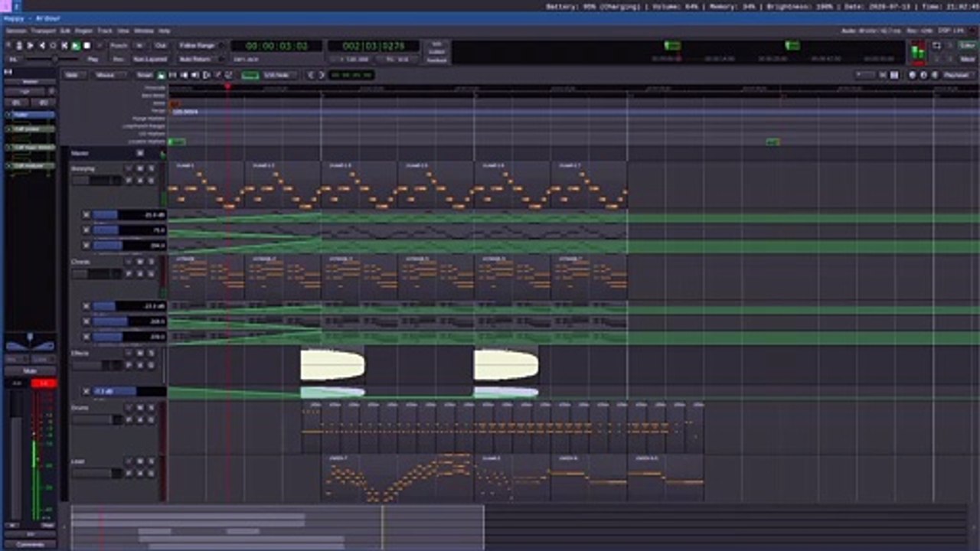Open the Window menu
The image size is (980, 551).
coord(144,31)
